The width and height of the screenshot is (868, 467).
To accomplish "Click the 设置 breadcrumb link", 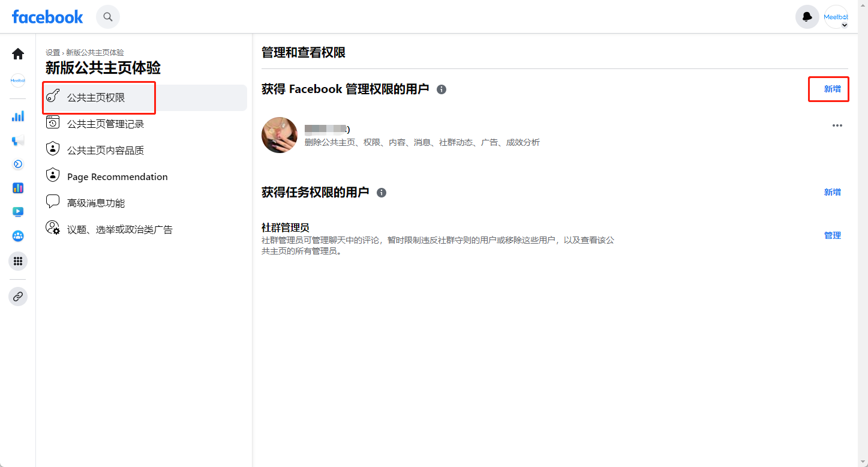I will (x=53, y=53).
